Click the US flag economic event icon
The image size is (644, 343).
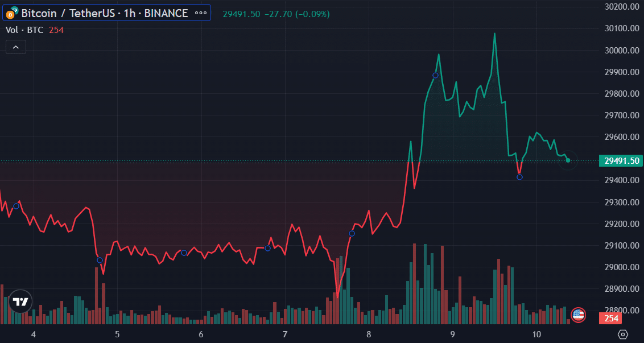tap(578, 315)
